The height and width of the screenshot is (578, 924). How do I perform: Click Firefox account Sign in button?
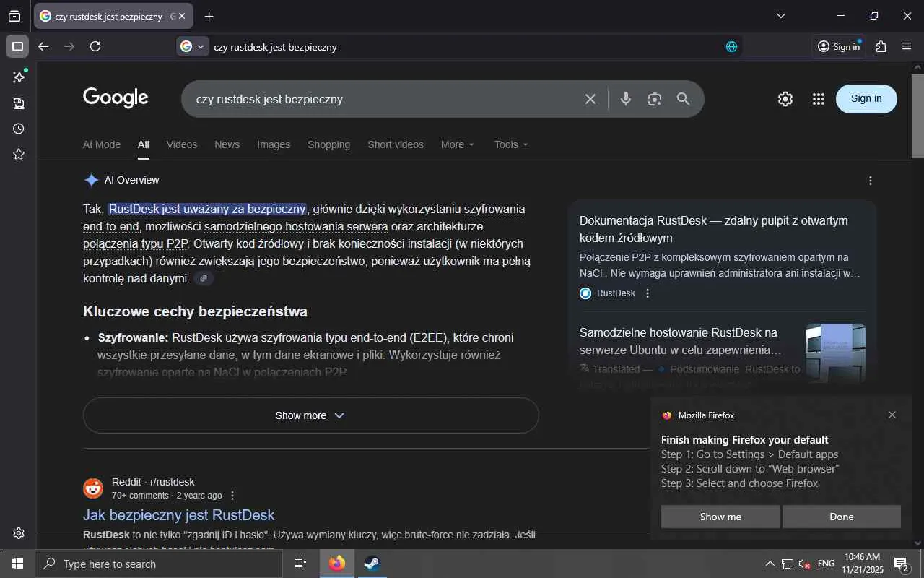839,46
